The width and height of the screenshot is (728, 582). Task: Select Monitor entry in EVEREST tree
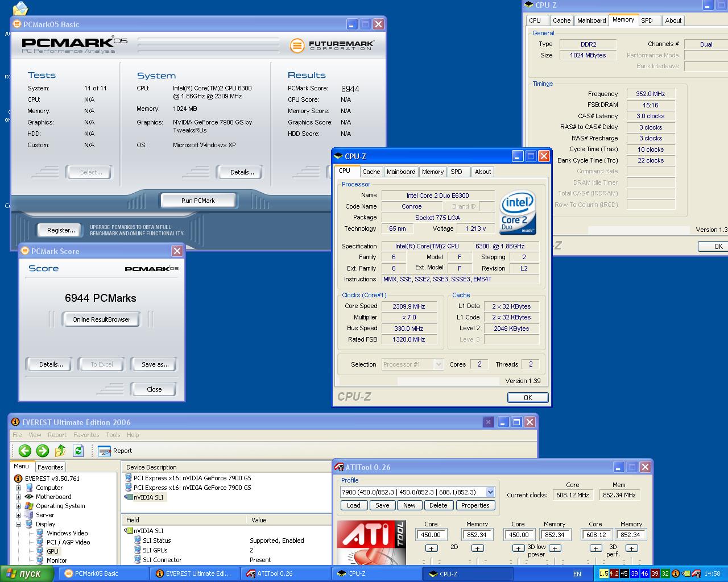[51, 560]
